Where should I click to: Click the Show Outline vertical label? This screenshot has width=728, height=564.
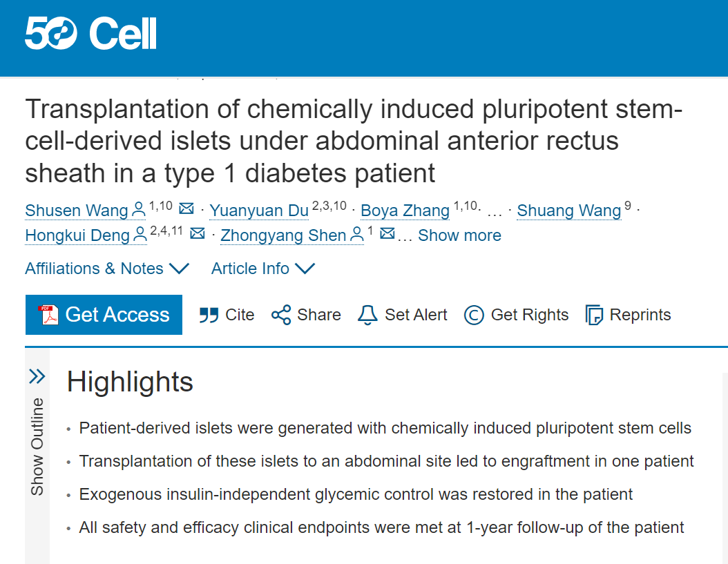pyautogui.click(x=37, y=447)
